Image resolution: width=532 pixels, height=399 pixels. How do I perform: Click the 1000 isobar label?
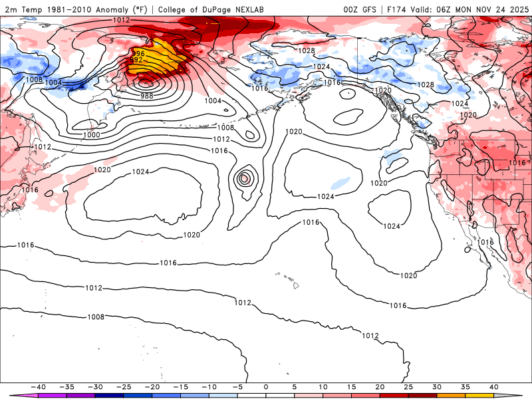click(x=92, y=135)
